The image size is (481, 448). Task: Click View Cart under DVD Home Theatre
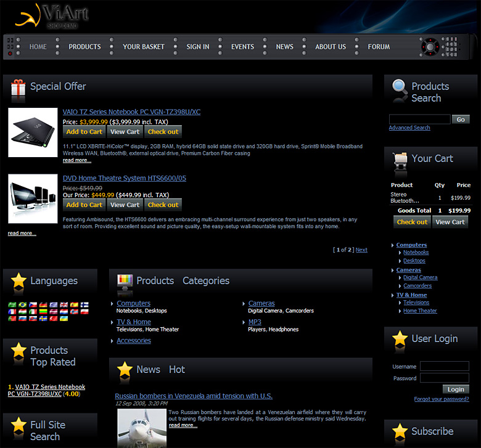click(125, 205)
